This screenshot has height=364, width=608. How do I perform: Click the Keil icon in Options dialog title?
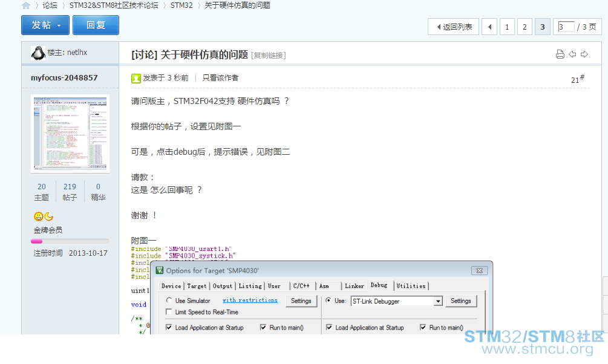click(160, 270)
